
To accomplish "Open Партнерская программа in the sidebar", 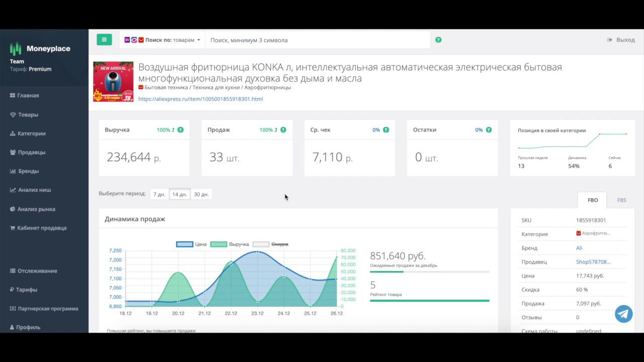I will 44,309.
